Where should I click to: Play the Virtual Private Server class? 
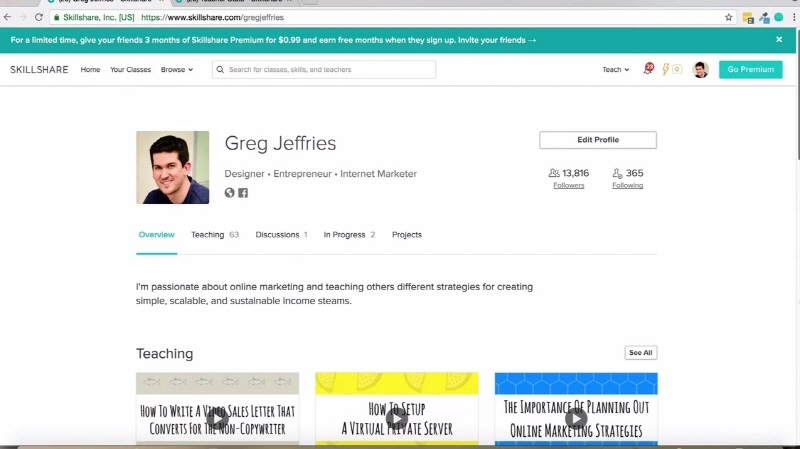(x=396, y=419)
